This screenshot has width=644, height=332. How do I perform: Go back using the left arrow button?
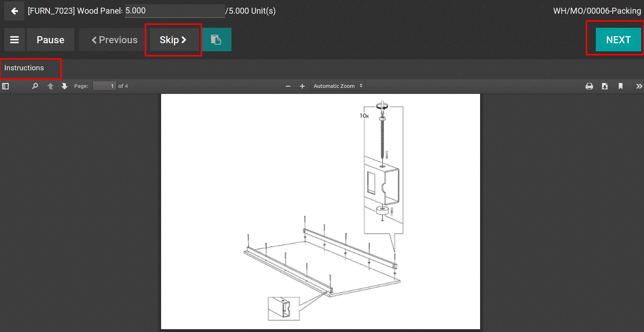pos(14,11)
